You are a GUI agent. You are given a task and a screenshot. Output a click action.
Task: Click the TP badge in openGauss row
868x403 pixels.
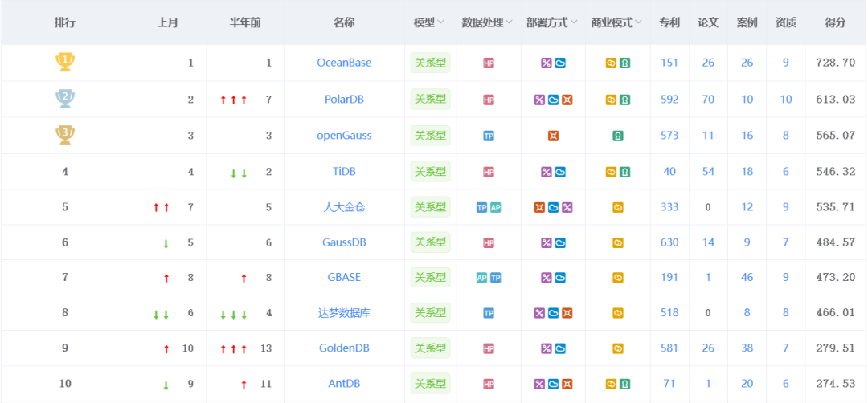tap(489, 136)
